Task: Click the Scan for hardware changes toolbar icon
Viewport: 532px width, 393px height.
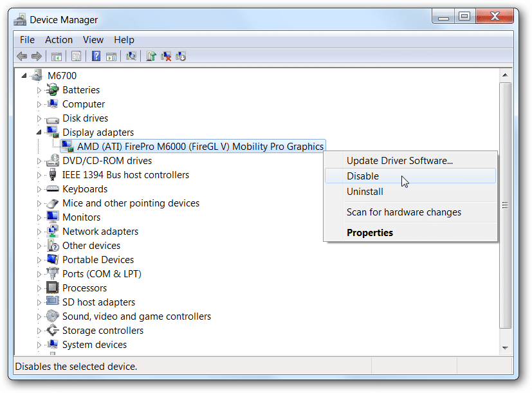Action: click(131, 57)
